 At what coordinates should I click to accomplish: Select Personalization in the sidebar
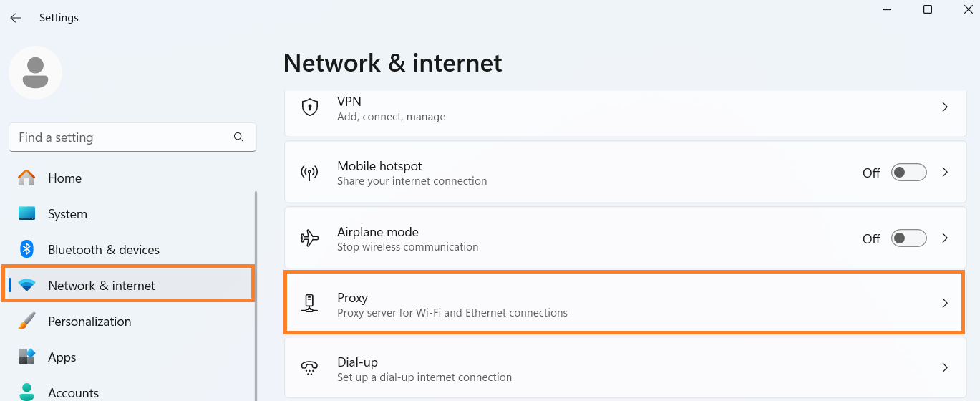[x=89, y=322]
